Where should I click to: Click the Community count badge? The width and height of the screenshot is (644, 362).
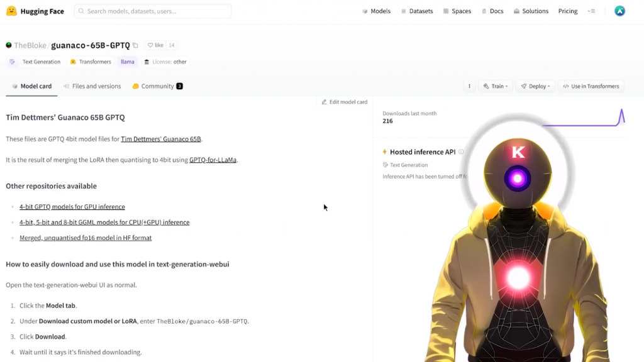[x=179, y=86]
